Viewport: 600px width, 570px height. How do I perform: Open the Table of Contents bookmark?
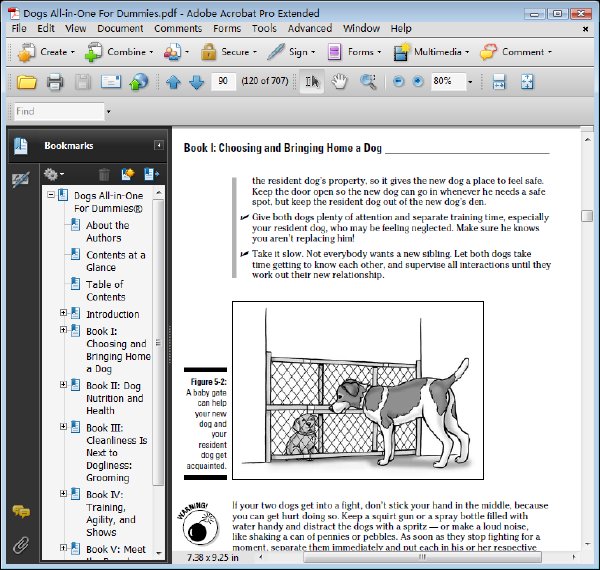pyautogui.click(x=106, y=291)
